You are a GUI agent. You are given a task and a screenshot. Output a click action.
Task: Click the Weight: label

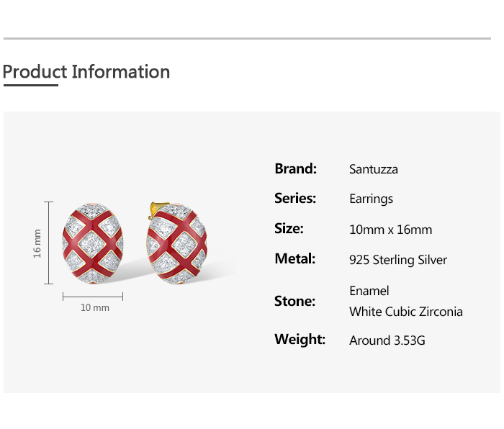click(300, 340)
